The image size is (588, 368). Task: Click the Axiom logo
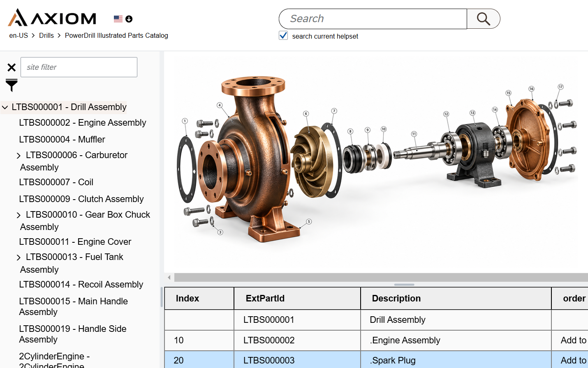point(52,18)
